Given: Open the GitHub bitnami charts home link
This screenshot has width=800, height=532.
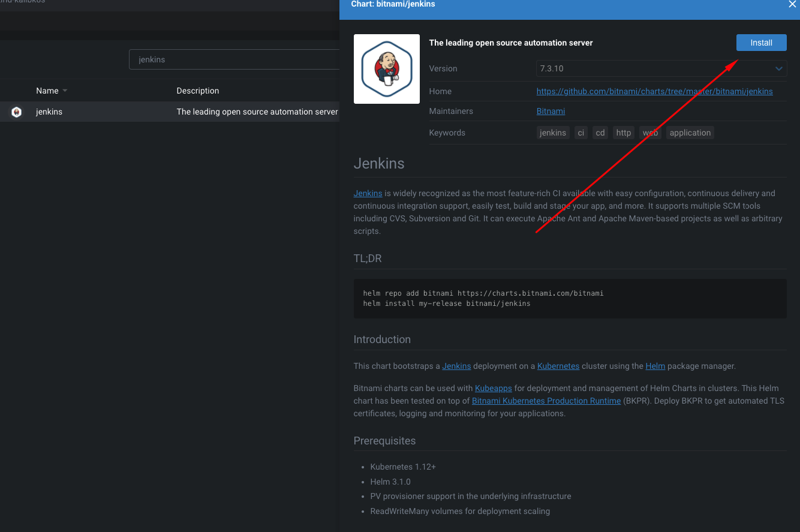Looking at the screenshot, I should (654, 92).
